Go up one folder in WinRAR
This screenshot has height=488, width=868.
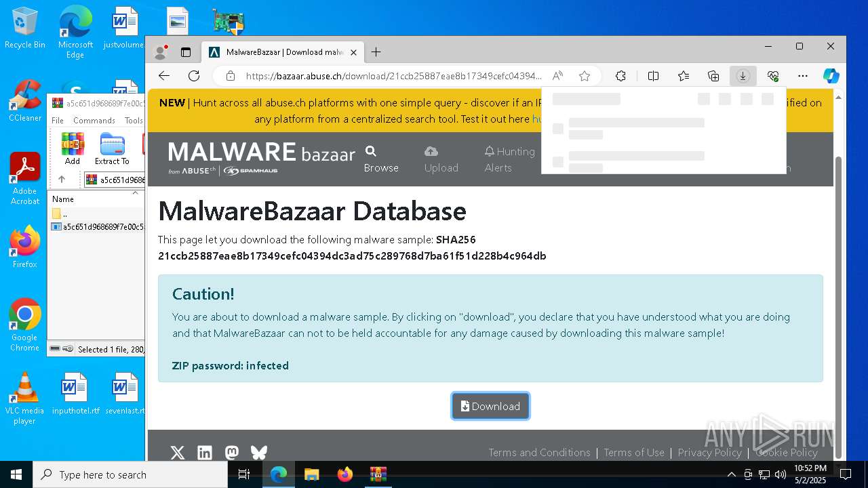(61, 180)
